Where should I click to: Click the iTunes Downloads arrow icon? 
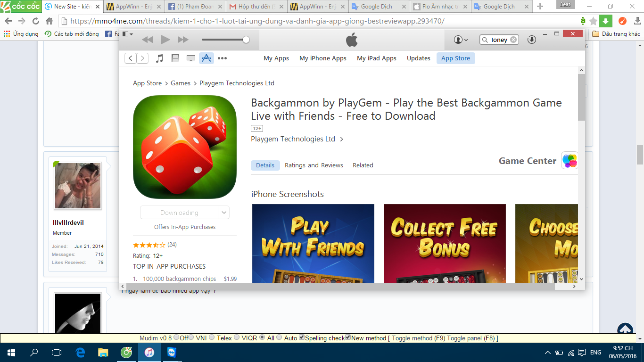(532, 40)
